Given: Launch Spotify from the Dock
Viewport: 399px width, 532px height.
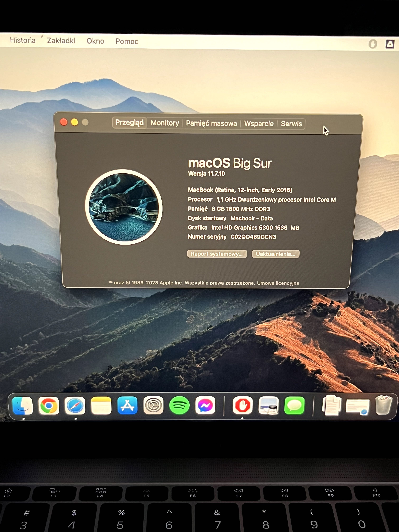Looking at the screenshot, I should pyautogui.click(x=179, y=405).
